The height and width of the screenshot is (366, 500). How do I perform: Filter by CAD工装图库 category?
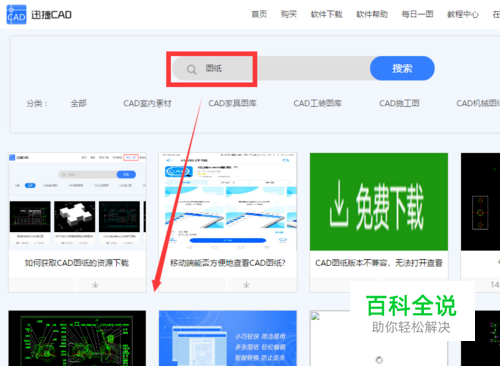click(x=317, y=103)
